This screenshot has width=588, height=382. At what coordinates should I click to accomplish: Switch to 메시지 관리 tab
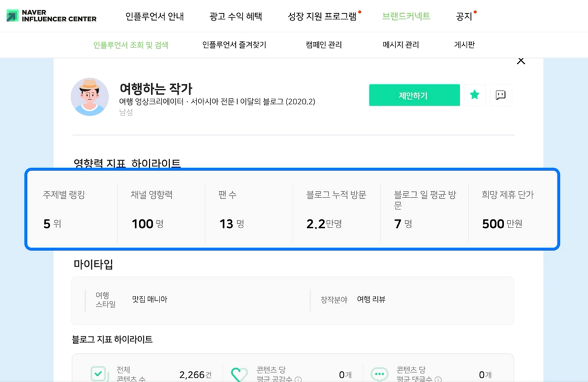tap(400, 45)
